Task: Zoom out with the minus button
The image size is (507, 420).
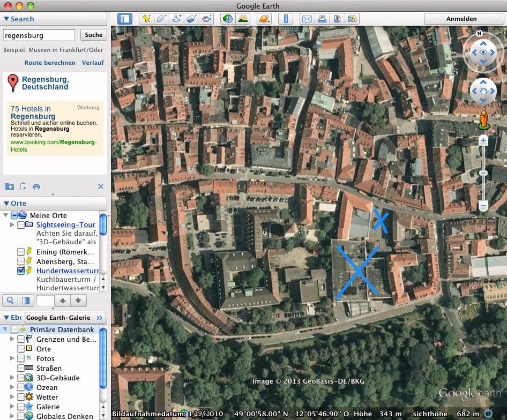Action: (483, 205)
